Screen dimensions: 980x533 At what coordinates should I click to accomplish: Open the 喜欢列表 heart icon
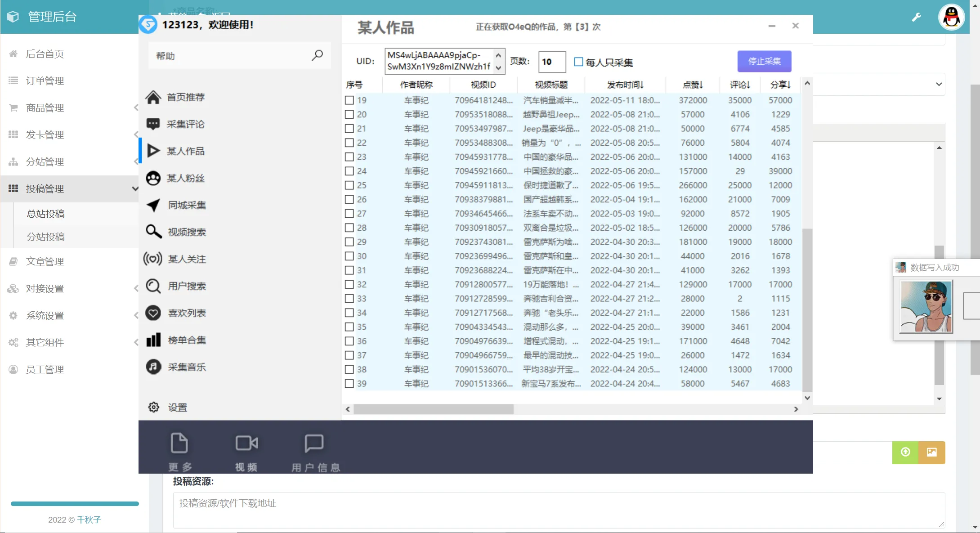153,313
